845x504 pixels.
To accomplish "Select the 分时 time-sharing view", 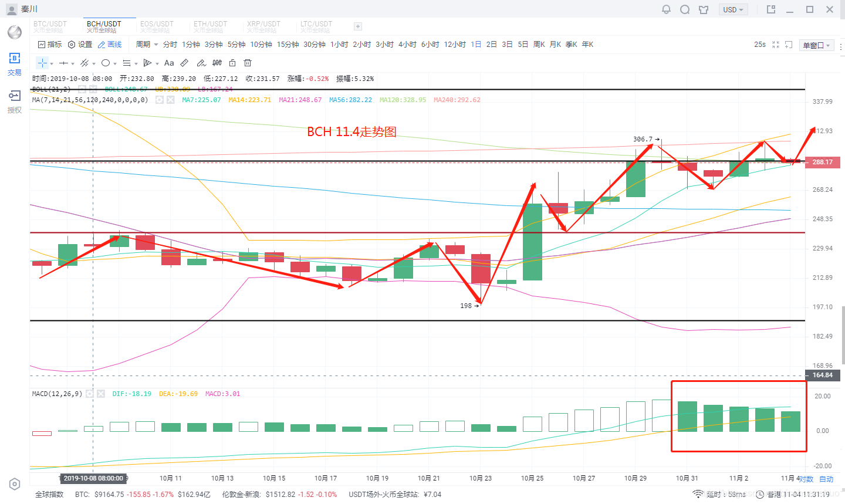I will point(170,45).
